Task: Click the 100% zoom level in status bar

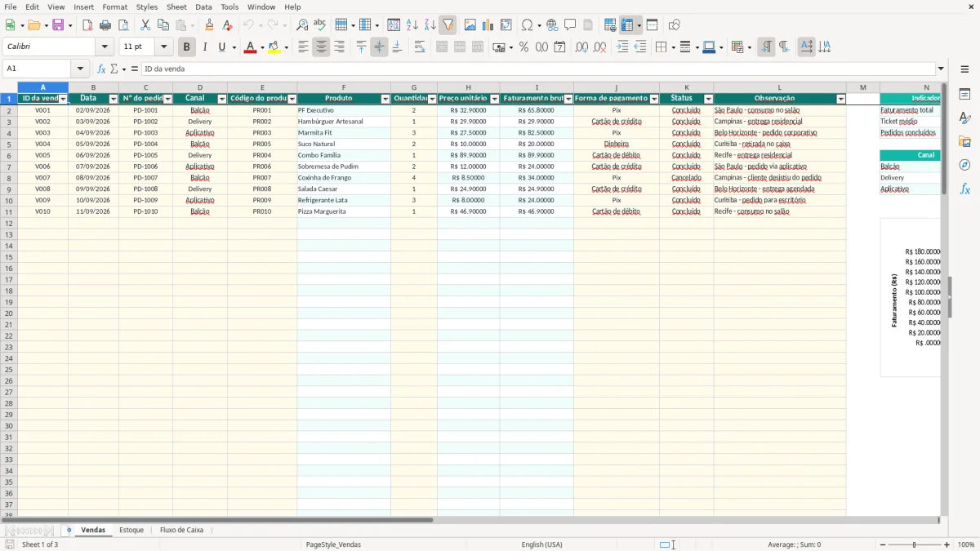Action: 966,544
